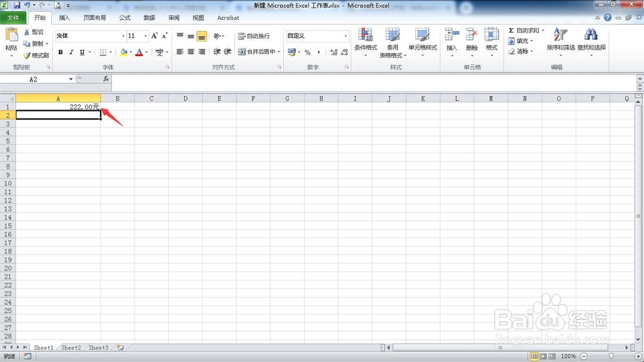Click the increase decimal places icon
The image size is (644, 362).
point(334,52)
